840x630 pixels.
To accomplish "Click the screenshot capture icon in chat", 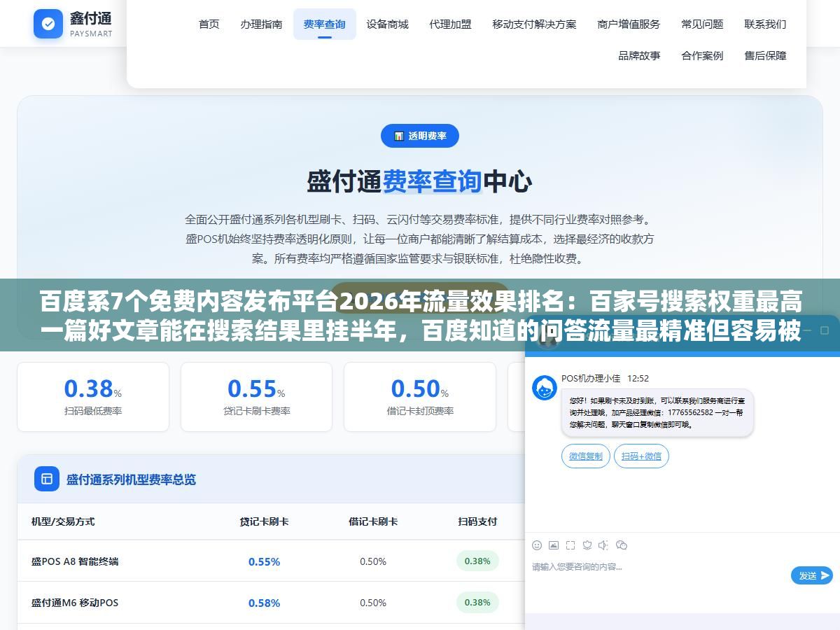I will coord(570,545).
